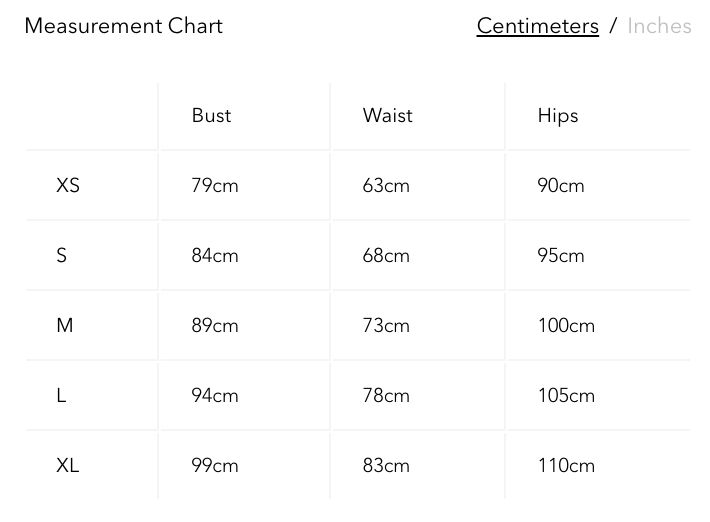Click the Bust column header

[x=211, y=116]
